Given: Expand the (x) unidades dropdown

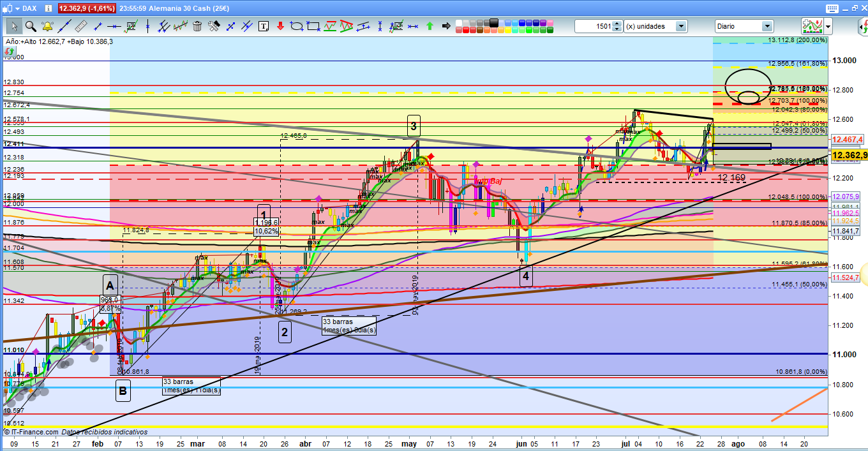Looking at the screenshot, I should pyautogui.click(x=681, y=26).
